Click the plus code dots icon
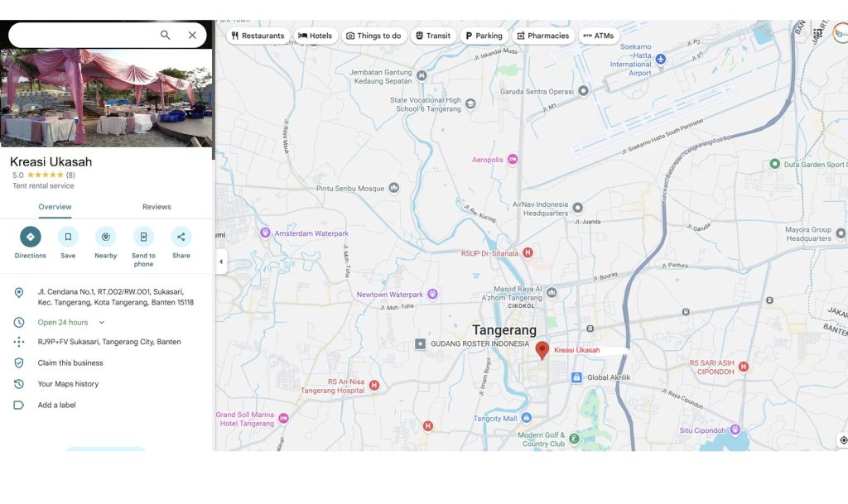848x504 pixels. click(19, 342)
